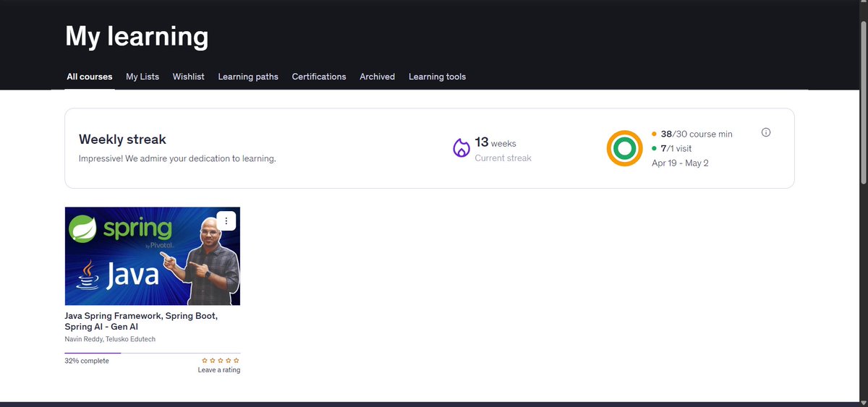Click the Apr 19 - May 2 date range
The height and width of the screenshot is (407, 868).
(x=680, y=163)
